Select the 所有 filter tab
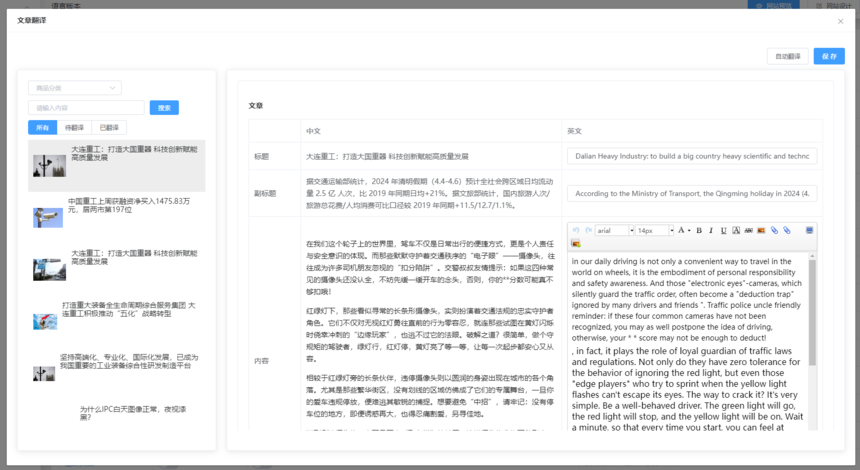 (x=43, y=128)
